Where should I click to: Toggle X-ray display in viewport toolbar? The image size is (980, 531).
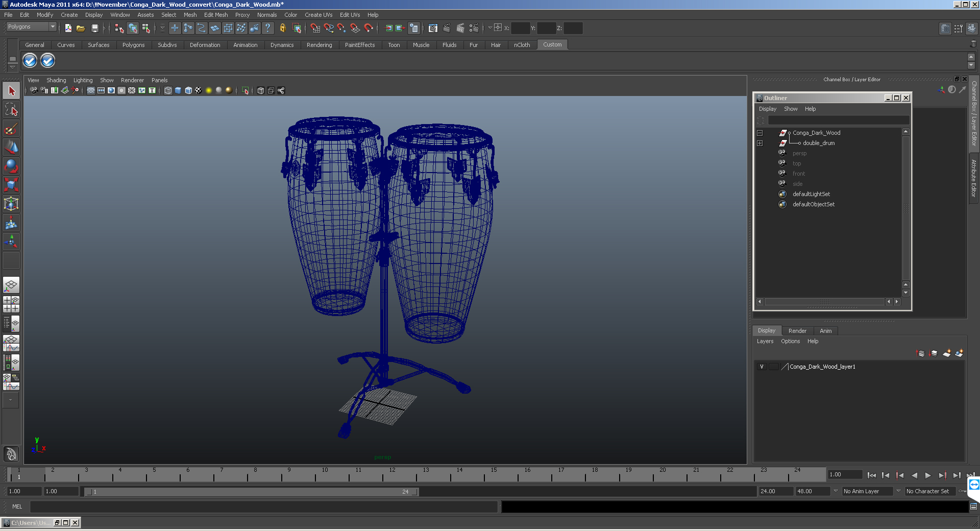point(261,90)
